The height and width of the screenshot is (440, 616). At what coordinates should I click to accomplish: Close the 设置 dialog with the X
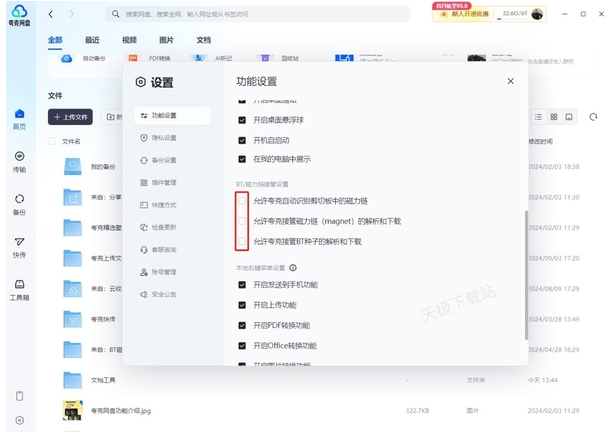[510, 81]
